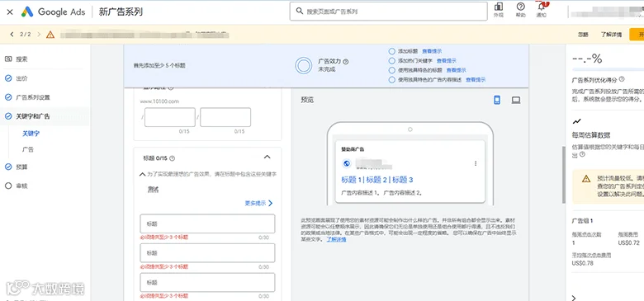Focus the first 标题 headline field

click(207, 224)
